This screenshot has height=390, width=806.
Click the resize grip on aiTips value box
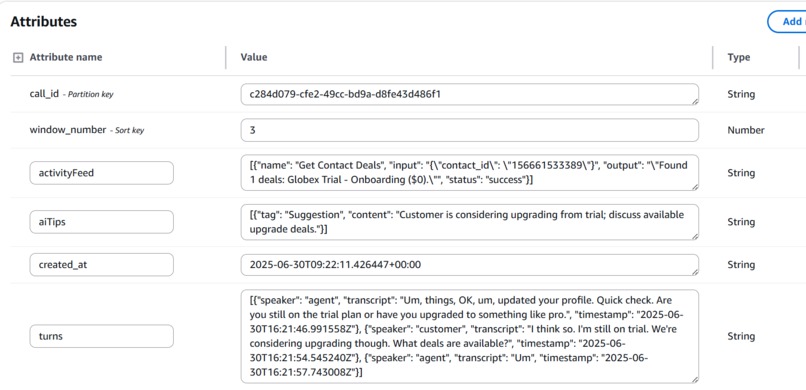coord(695,236)
